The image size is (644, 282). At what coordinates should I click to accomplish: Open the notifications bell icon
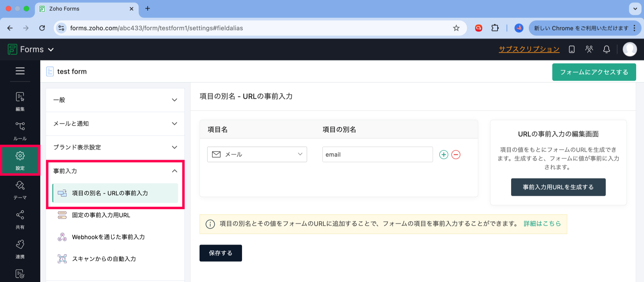(x=606, y=49)
